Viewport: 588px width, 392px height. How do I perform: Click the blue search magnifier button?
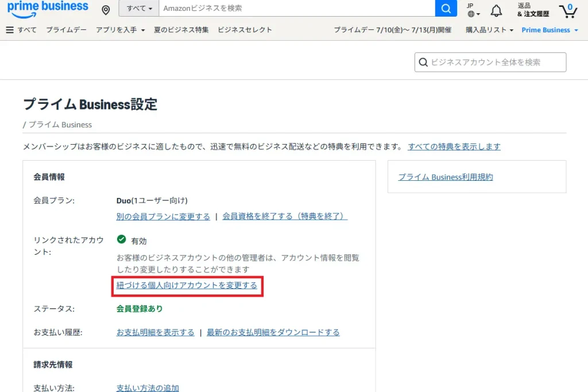(446, 8)
